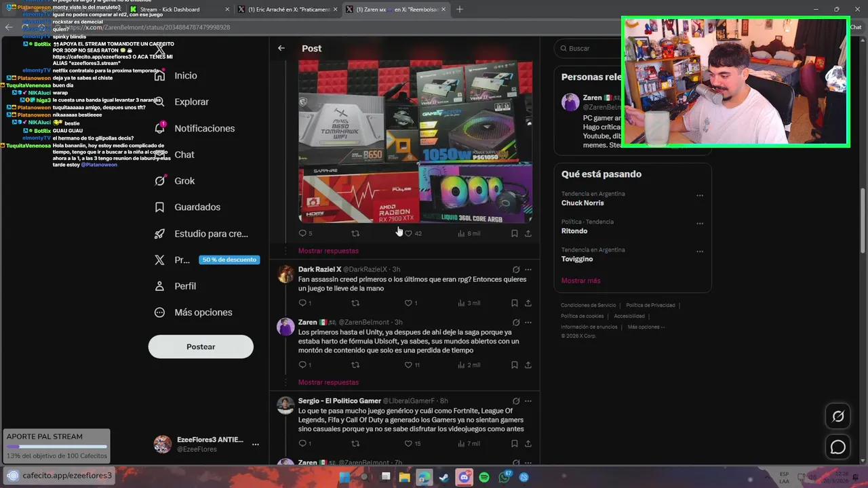Like Dark Raziel X's reply

pos(411,303)
